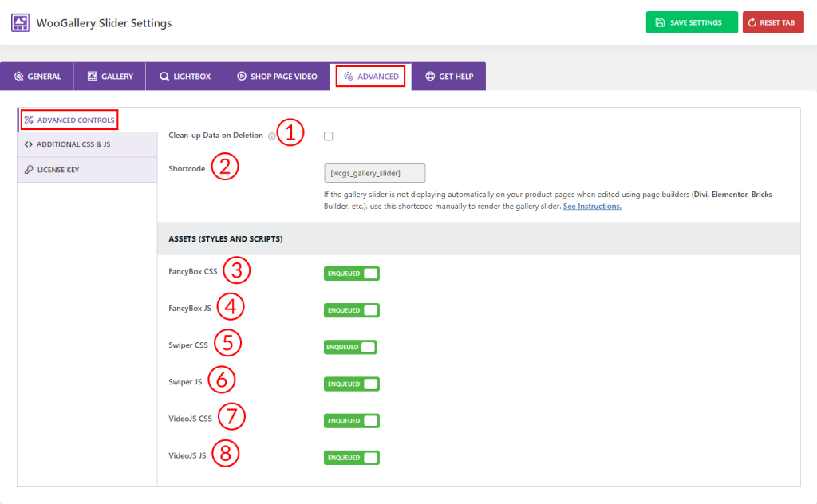
Task: Click the Clean-up Data on Deletion label
Action: tap(215, 136)
